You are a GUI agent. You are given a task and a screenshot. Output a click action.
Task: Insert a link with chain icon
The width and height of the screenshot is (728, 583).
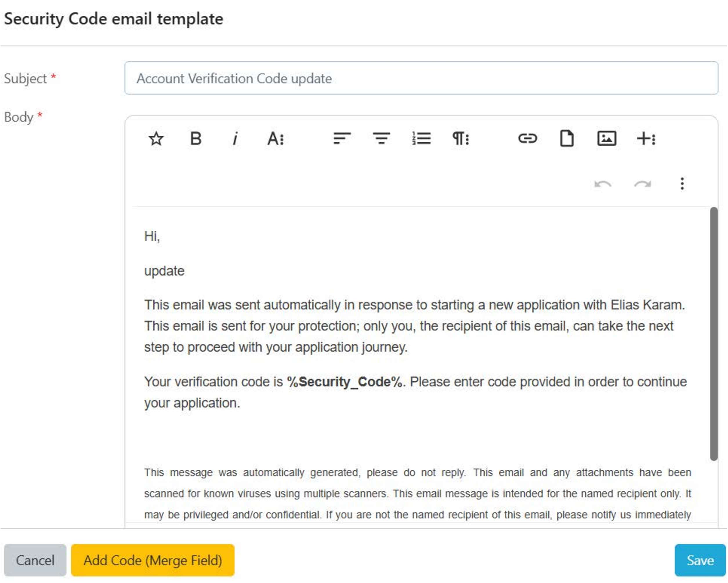click(527, 138)
